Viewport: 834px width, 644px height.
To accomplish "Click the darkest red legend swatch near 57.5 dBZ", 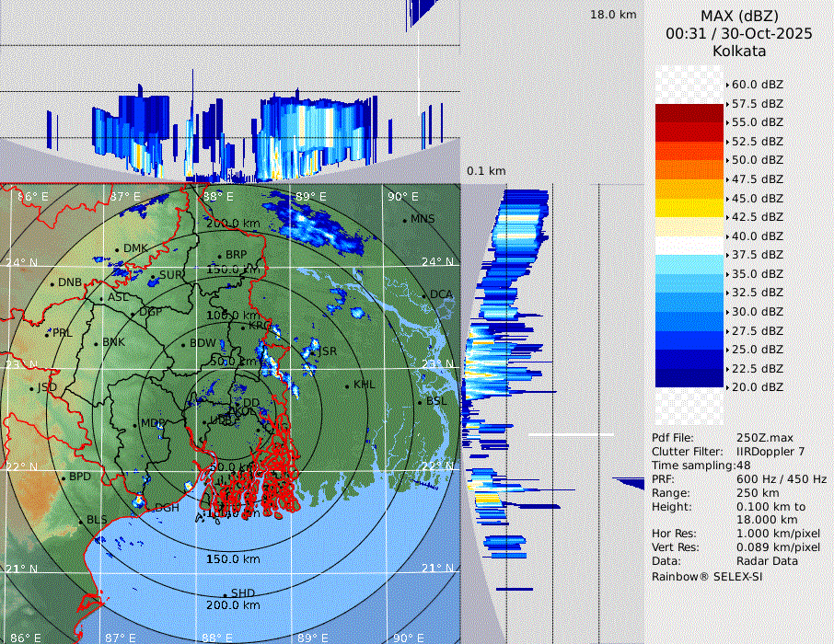I will click(689, 113).
